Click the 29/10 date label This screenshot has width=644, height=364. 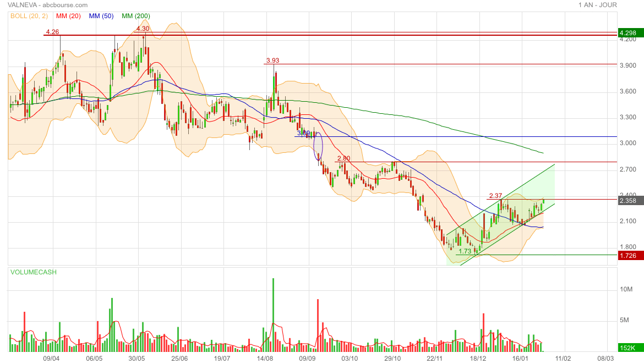392,359
